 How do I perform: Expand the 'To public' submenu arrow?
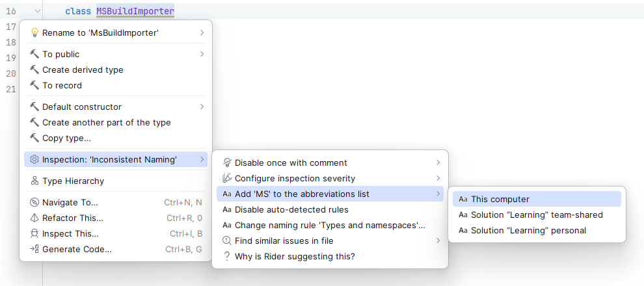coord(202,54)
